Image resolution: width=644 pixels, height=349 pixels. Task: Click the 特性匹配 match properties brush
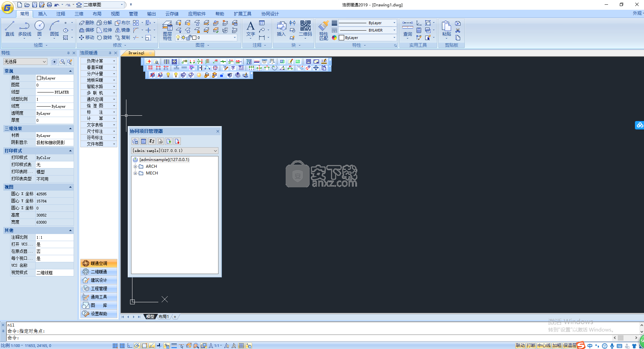324,30
